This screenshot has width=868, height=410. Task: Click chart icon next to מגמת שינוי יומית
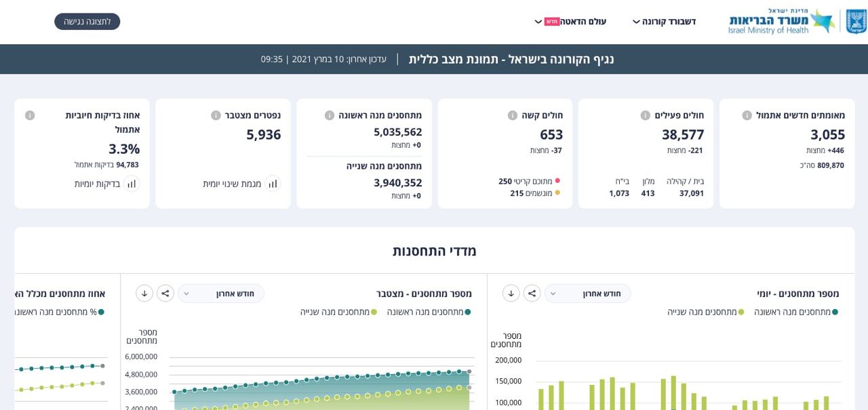(273, 184)
